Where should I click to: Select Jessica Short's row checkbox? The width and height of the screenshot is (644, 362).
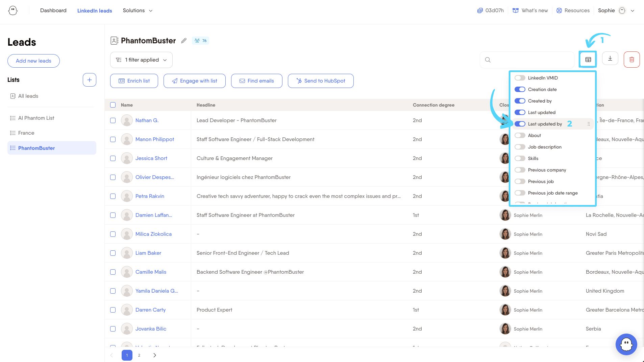pyautogui.click(x=113, y=158)
